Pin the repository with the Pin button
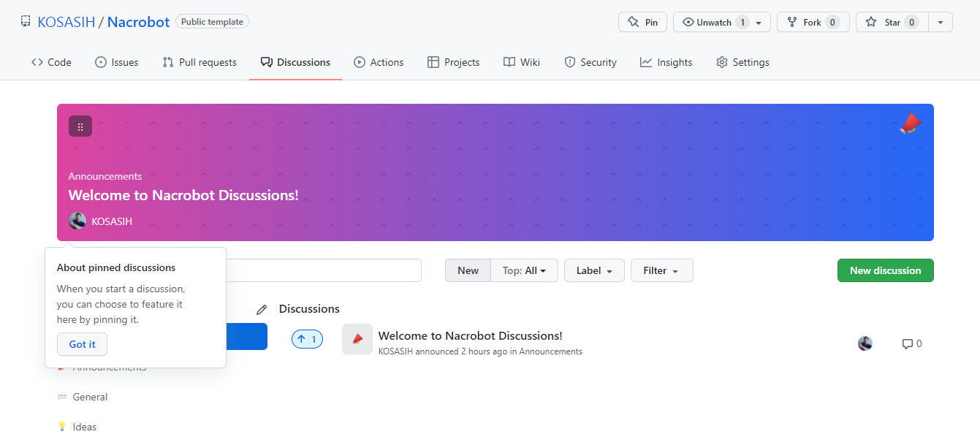This screenshot has width=980, height=445. click(x=642, y=23)
